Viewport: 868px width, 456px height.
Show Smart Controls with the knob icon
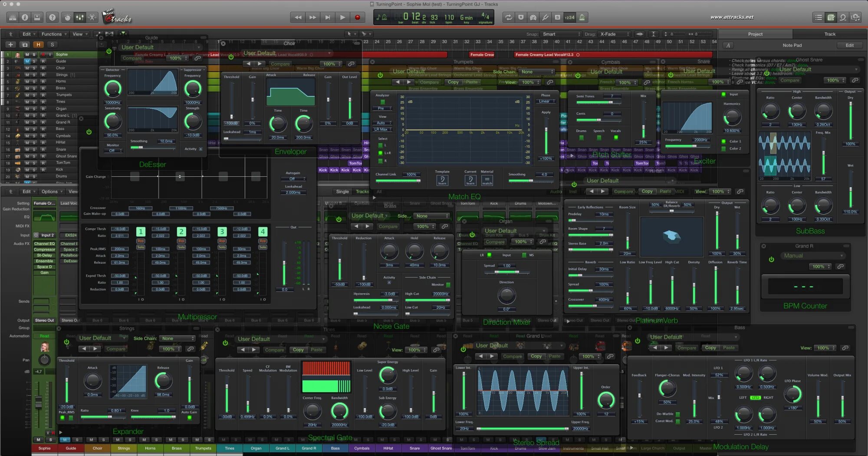[x=67, y=17]
